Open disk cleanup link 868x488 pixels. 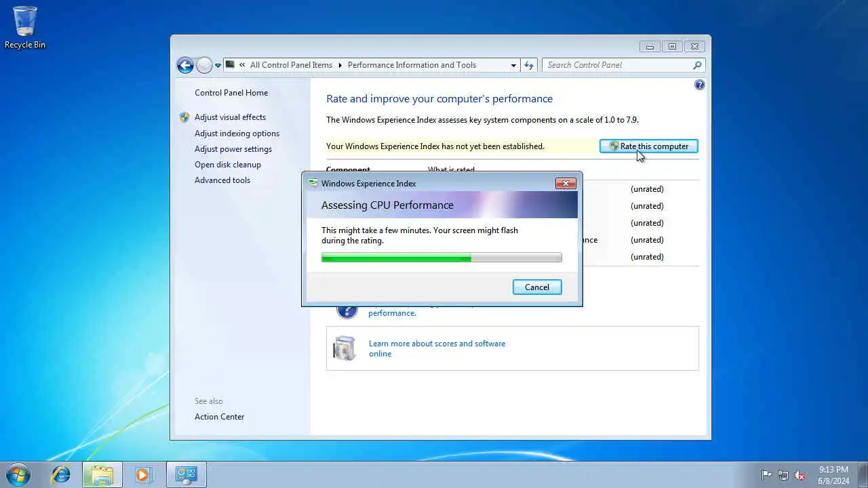228,165
